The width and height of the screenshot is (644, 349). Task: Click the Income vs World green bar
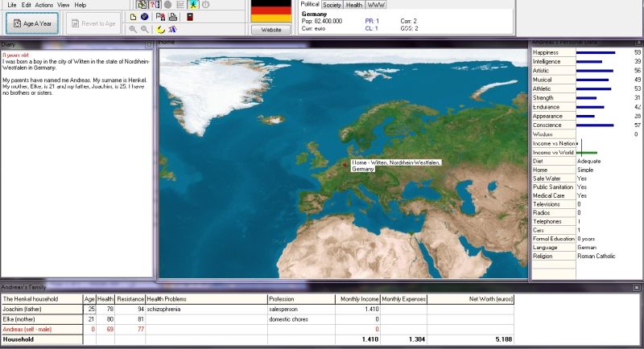[x=587, y=153]
